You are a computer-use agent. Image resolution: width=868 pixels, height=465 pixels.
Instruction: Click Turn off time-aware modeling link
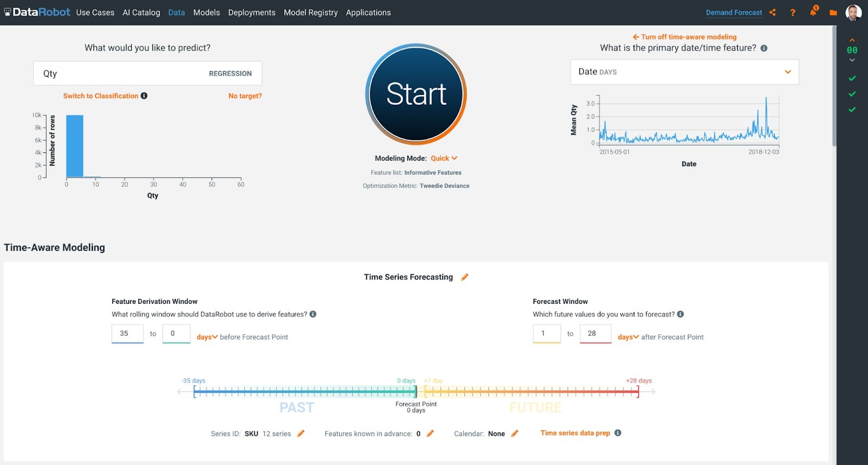point(685,37)
